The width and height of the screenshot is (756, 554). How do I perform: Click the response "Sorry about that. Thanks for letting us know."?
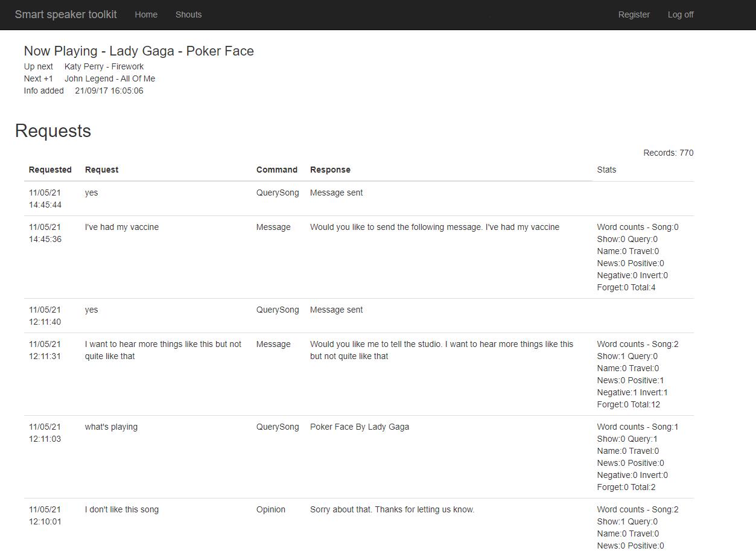tap(392, 509)
